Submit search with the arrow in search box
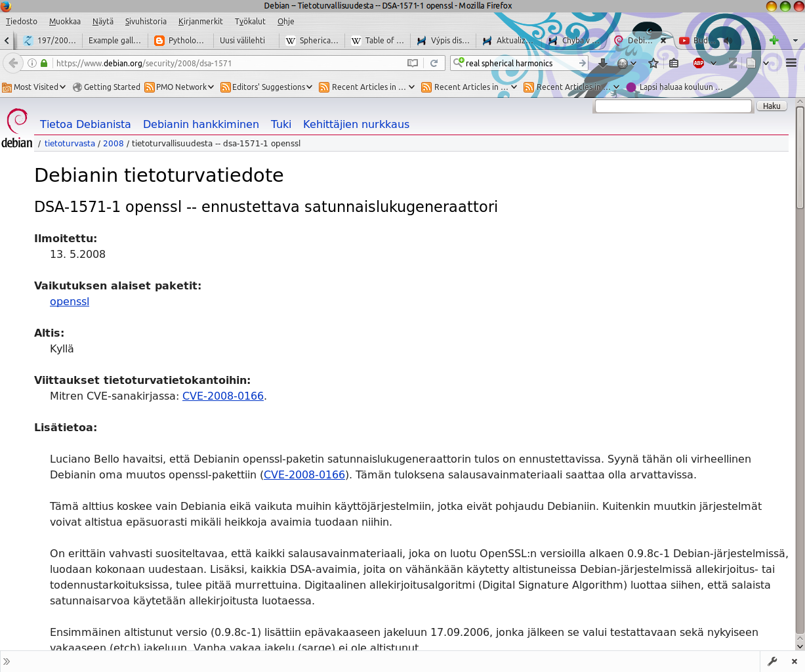This screenshot has height=672, width=805. click(x=582, y=63)
